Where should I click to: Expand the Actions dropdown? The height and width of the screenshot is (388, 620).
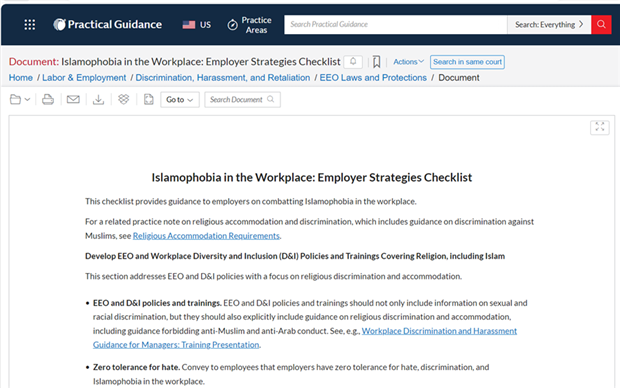(x=408, y=62)
